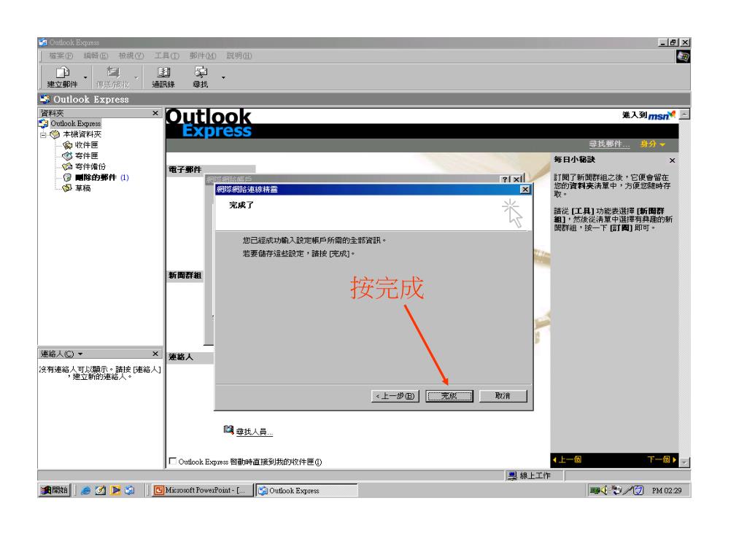
Task: Close the 資料夾 folder pane
Action: (155, 113)
